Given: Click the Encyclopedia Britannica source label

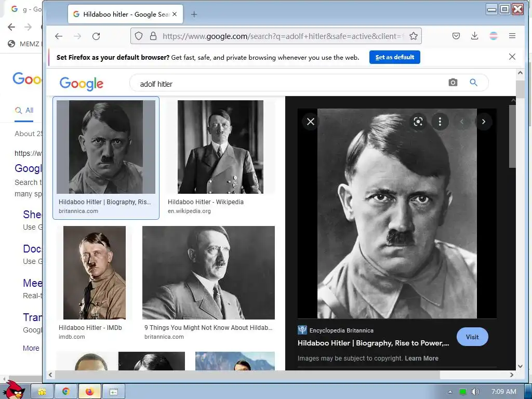Looking at the screenshot, I should click(341, 330).
